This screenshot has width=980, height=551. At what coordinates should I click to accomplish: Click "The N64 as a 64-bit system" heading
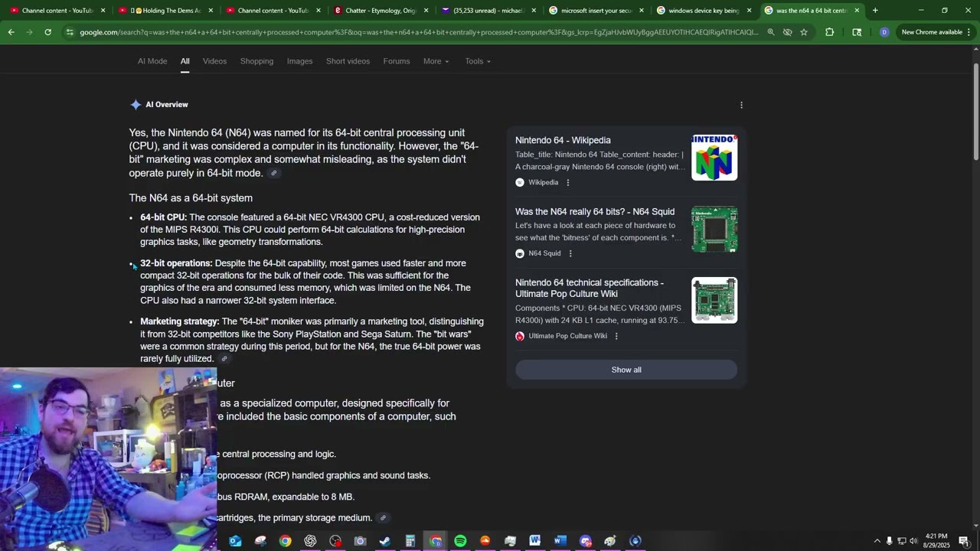pos(191,198)
